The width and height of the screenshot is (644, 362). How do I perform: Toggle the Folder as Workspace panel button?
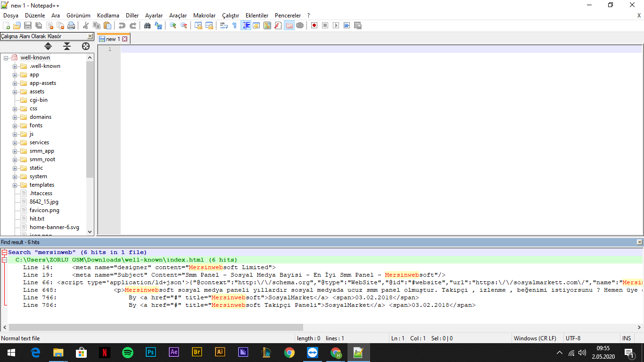pos(289,25)
